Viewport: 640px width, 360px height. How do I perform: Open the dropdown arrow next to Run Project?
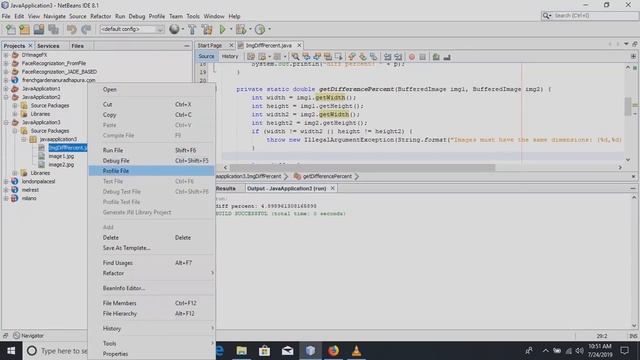(x=231, y=29)
